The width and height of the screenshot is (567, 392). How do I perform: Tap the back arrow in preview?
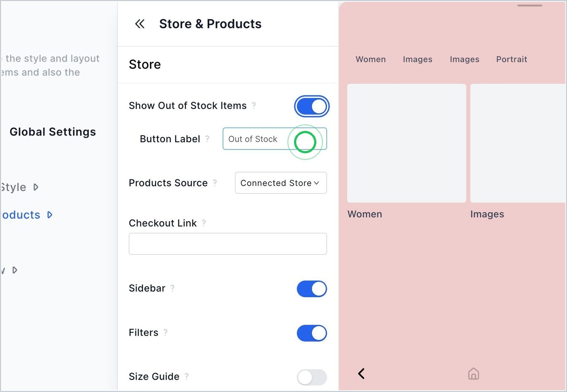361,374
